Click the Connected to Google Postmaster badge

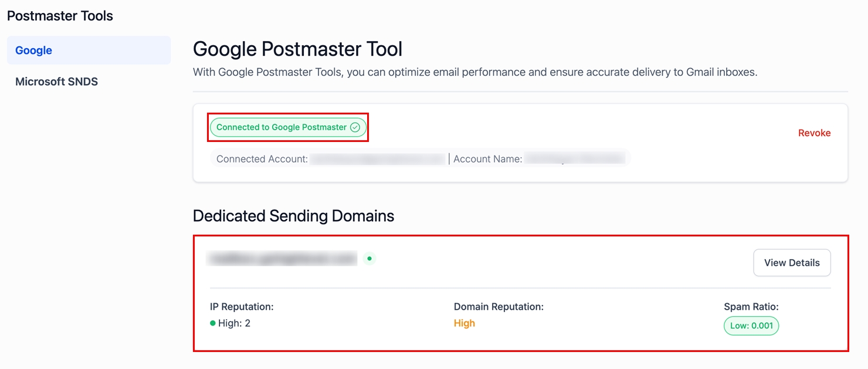click(x=282, y=127)
